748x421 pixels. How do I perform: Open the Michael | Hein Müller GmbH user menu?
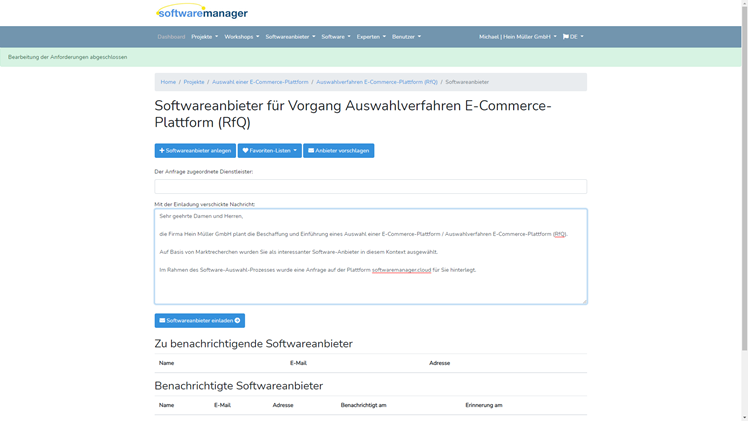[x=518, y=37]
